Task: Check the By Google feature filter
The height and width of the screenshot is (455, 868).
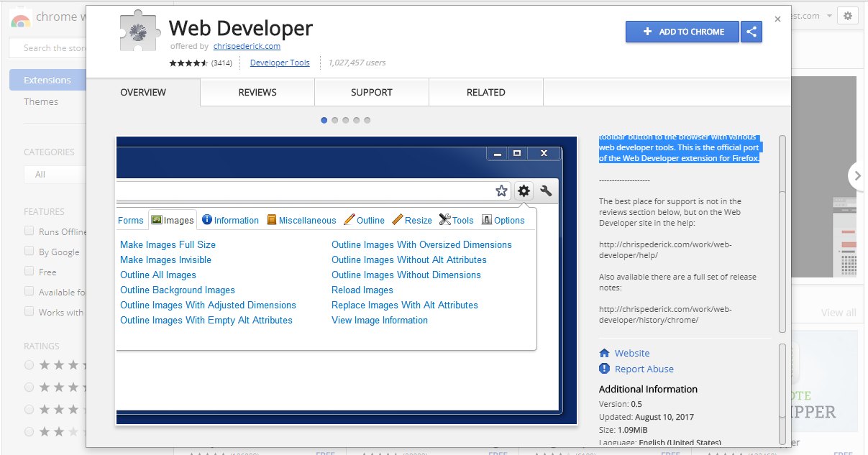Action: (29, 252)
